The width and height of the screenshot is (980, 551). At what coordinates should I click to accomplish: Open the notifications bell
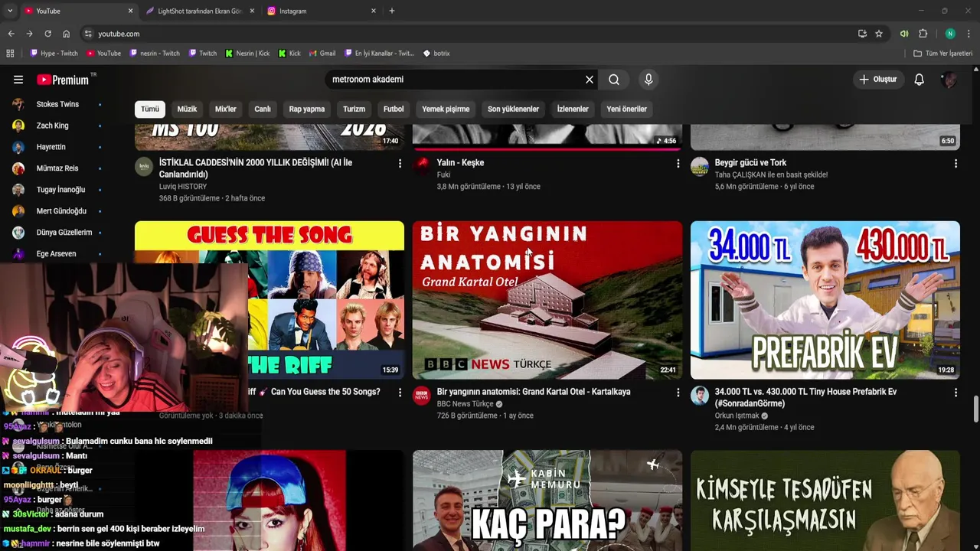tap(920, 80)
